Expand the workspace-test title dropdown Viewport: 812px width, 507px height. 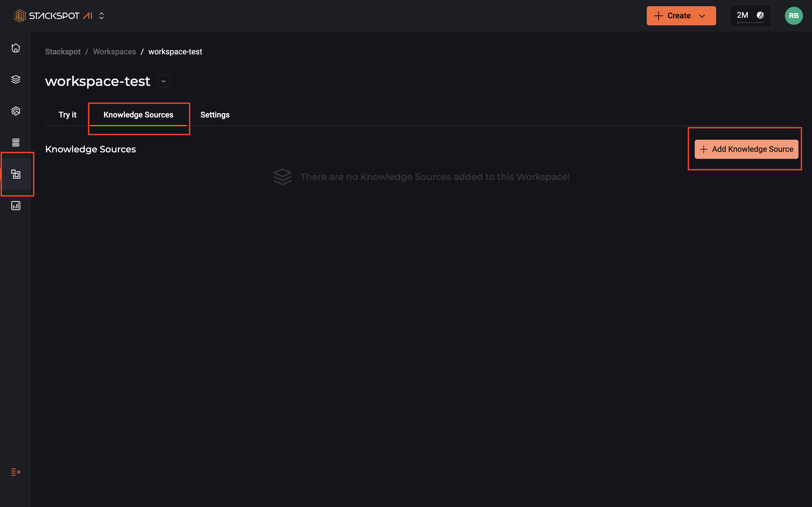(164, 81)
